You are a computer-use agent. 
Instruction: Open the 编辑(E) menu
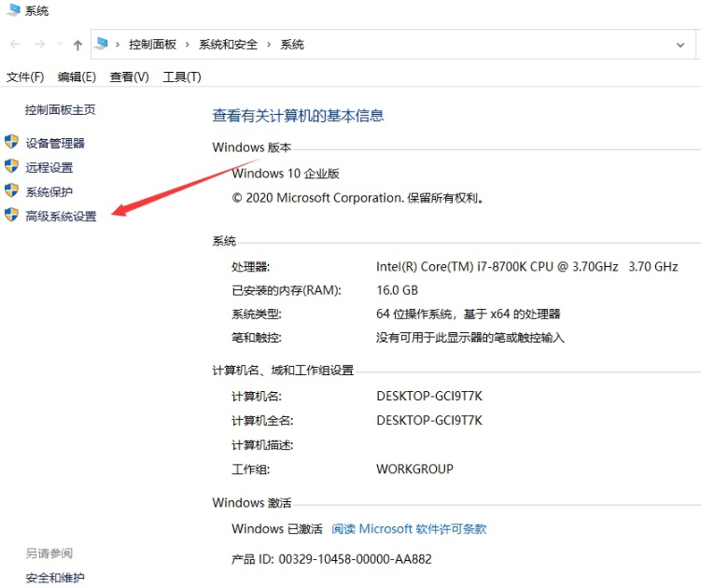(77, 77)
